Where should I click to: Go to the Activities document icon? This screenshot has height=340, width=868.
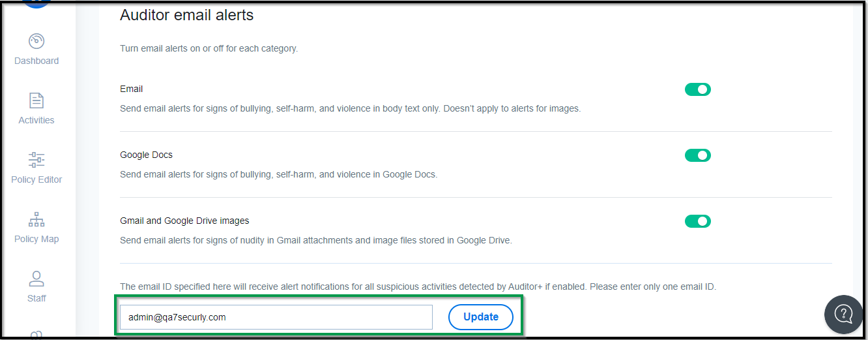pos(36,100)
